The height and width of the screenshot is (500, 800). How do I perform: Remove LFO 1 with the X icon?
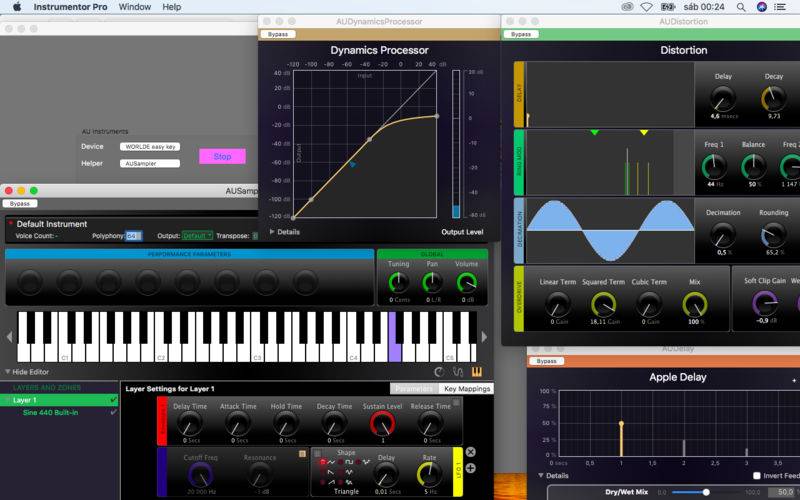tap(470, 452)
